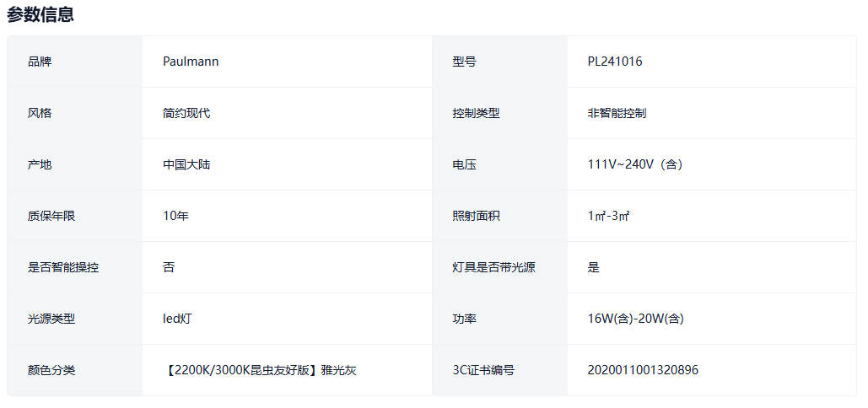Viewport: 868px width, 408px height.
Task: Click the 品牌 label cell
Action: 40,62
